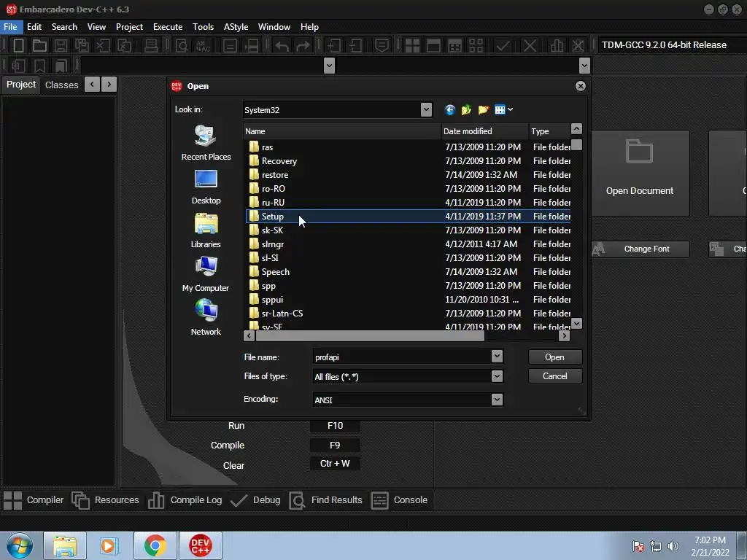Select the Setup folder row
This screenshot has width=747, height=560.
[408, 216]
